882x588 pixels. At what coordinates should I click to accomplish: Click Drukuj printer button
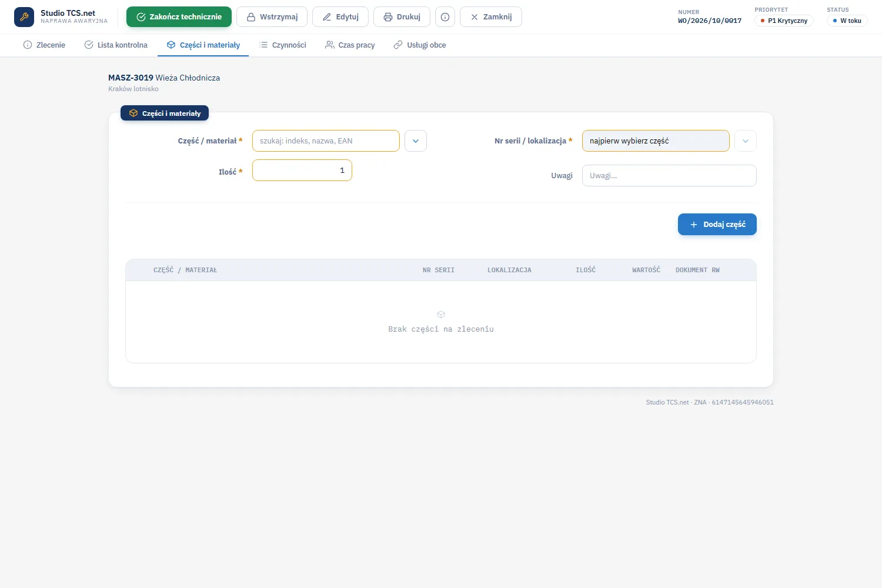click(x=402, y=17)
